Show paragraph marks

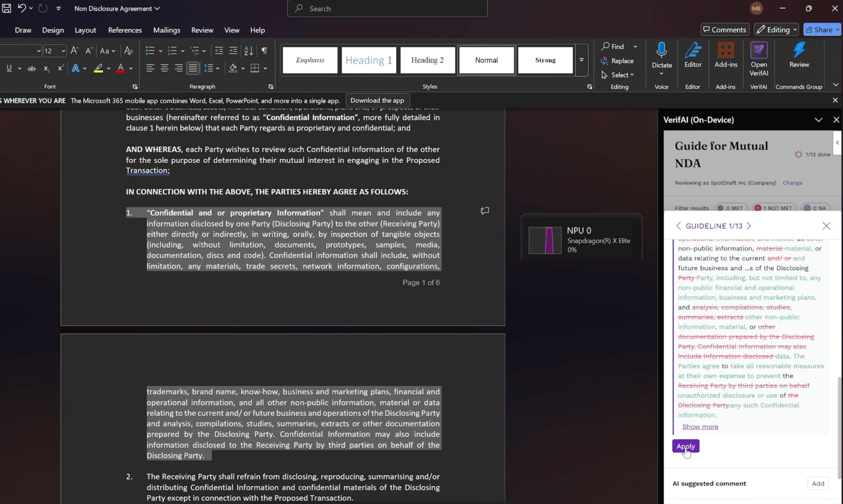[264, 50]
